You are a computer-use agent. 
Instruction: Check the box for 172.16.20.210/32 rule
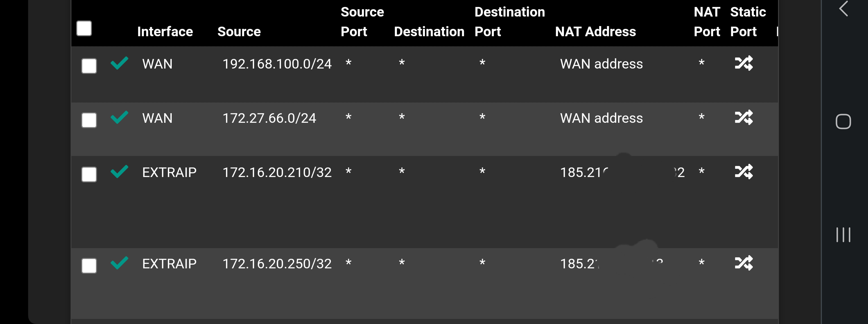[89, 174]
